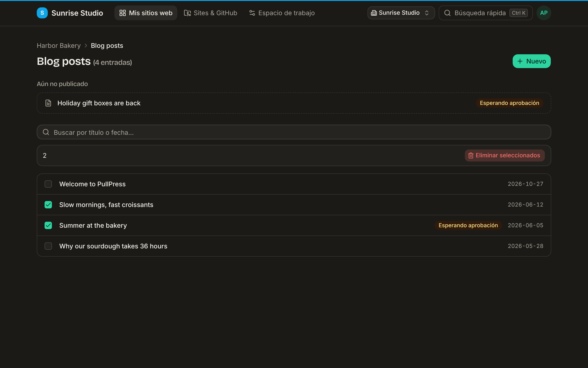Click the building icon in workspace selector
Screen dimensions: 588x368
(374, 13)
